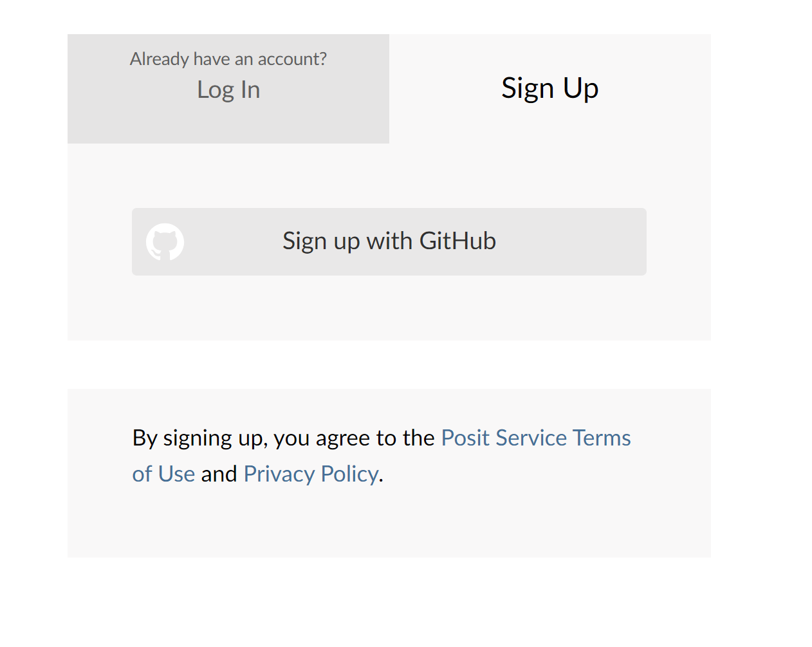Click the word "Log In"

pyautogui.click(x=228, y=90)
